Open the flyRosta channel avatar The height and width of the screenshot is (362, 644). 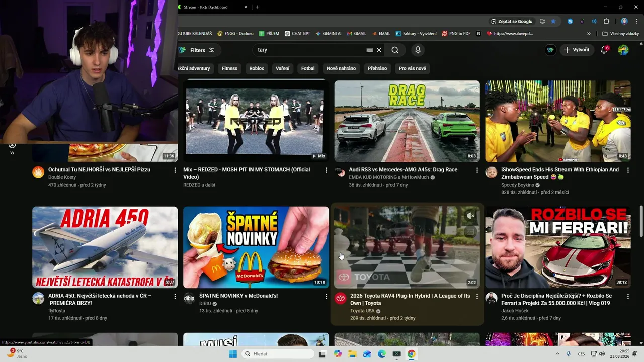[38, 298]
